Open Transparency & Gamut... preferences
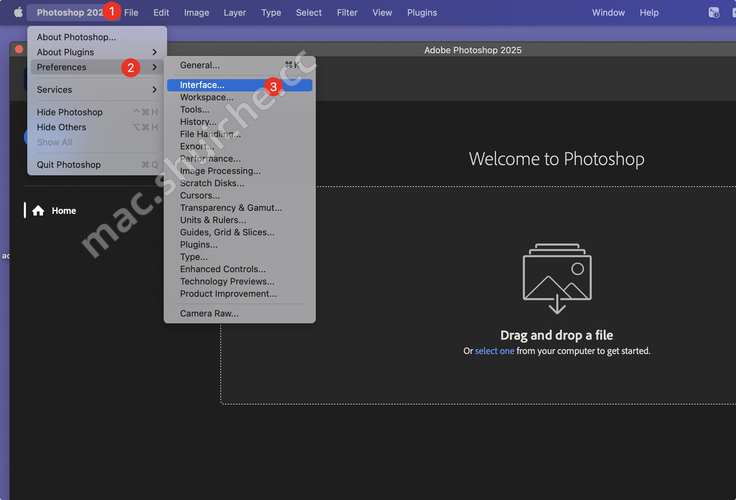Screen dimensions: 736x500 pos(239,208)
